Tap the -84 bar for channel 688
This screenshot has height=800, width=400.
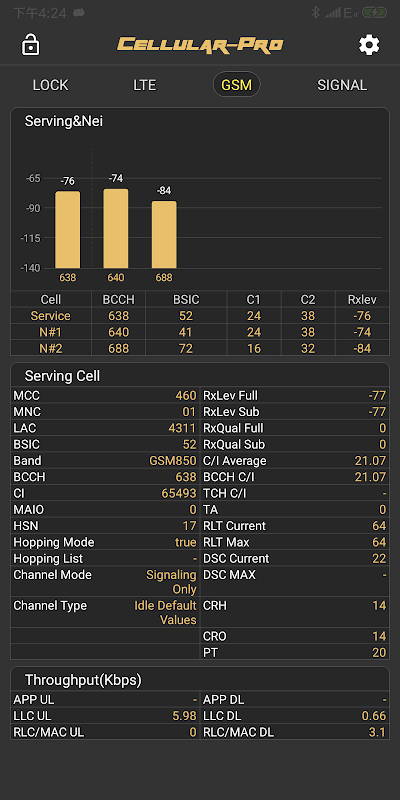pos(164,235)
